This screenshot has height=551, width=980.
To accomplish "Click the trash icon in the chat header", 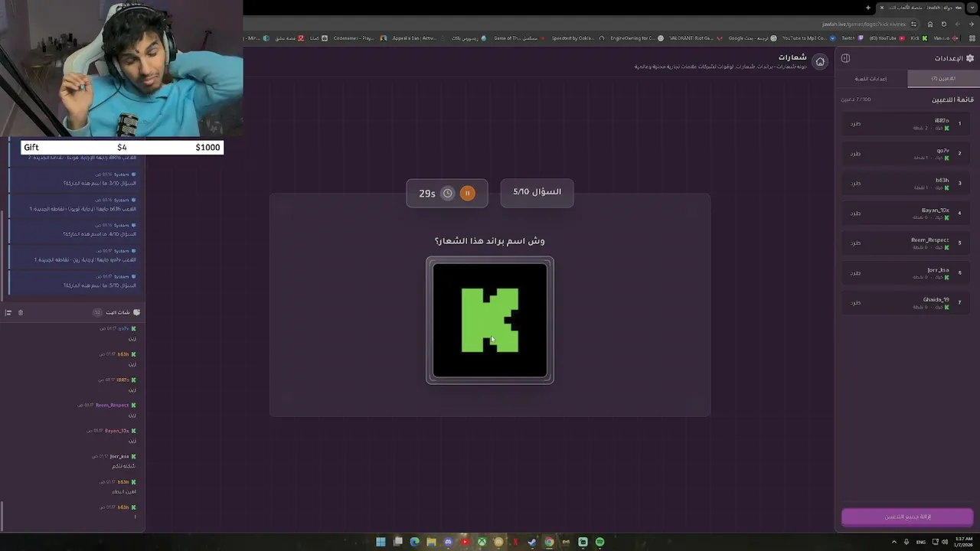I will (x=21, y=312).
